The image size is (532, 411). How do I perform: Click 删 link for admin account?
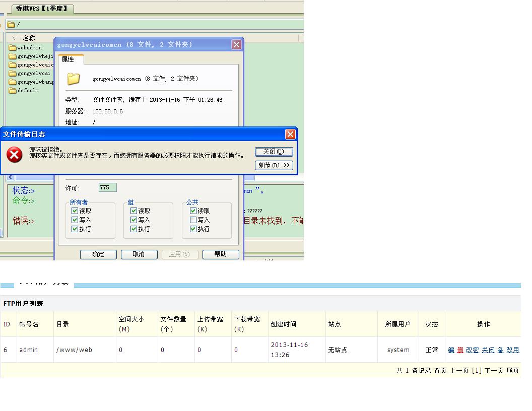point(460,350)
